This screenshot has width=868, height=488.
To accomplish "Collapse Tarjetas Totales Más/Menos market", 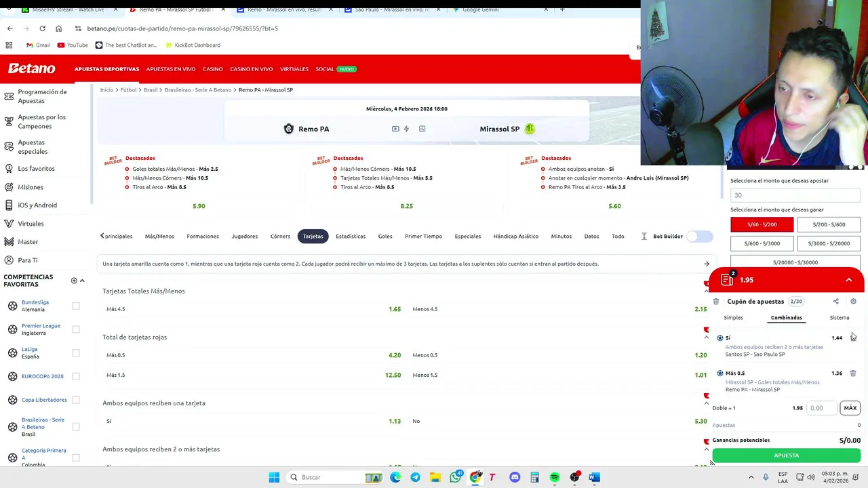I will (707, 291).
